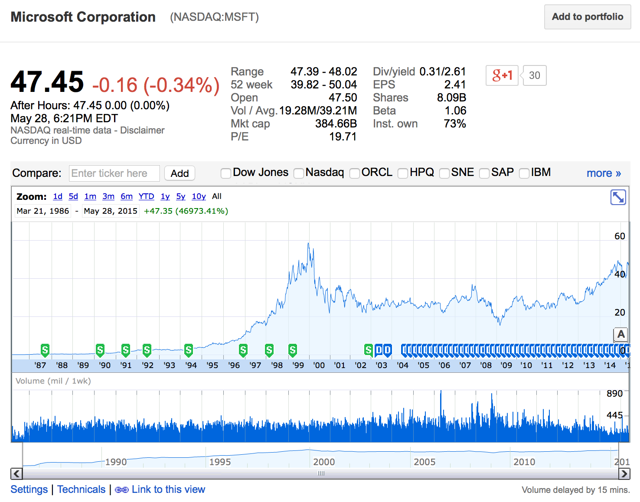This screenshot has height=502, width=640.
Task: Open the S split marker near '99
Action: [292, 350]
